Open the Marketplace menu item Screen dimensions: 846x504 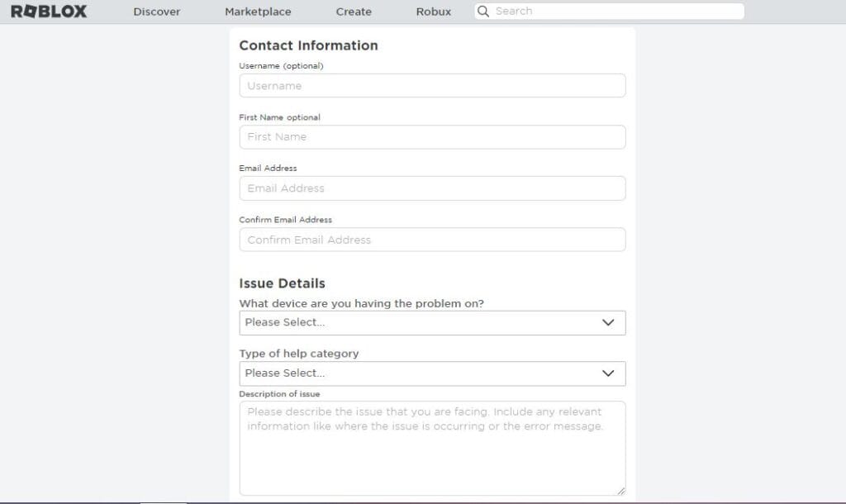(258, 12)
